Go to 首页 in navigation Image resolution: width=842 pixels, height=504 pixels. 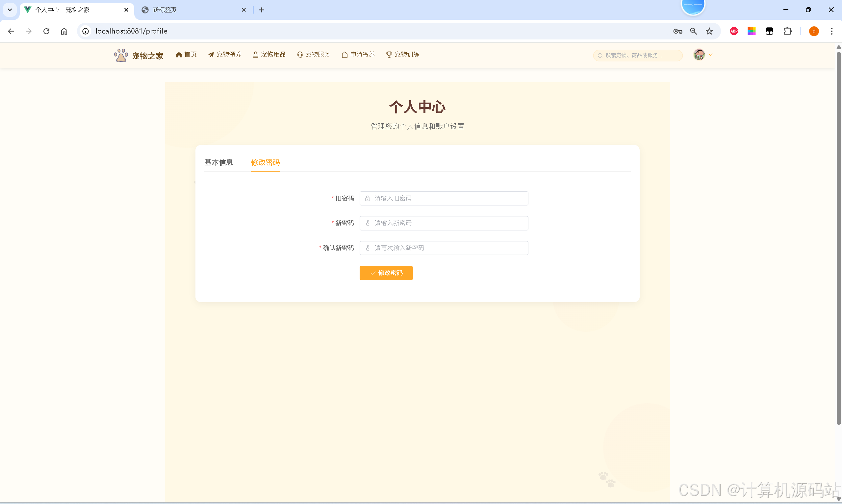(x=186, y=54)
